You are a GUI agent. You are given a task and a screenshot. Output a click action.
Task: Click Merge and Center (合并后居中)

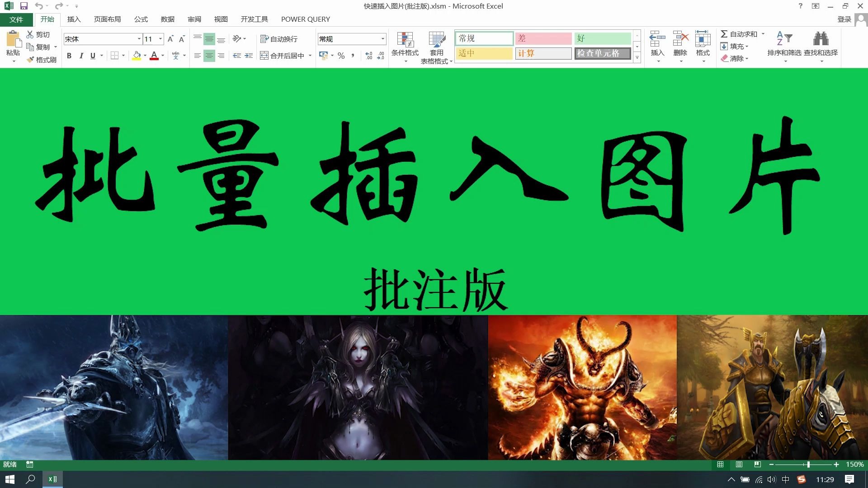[x=283, y=56]
